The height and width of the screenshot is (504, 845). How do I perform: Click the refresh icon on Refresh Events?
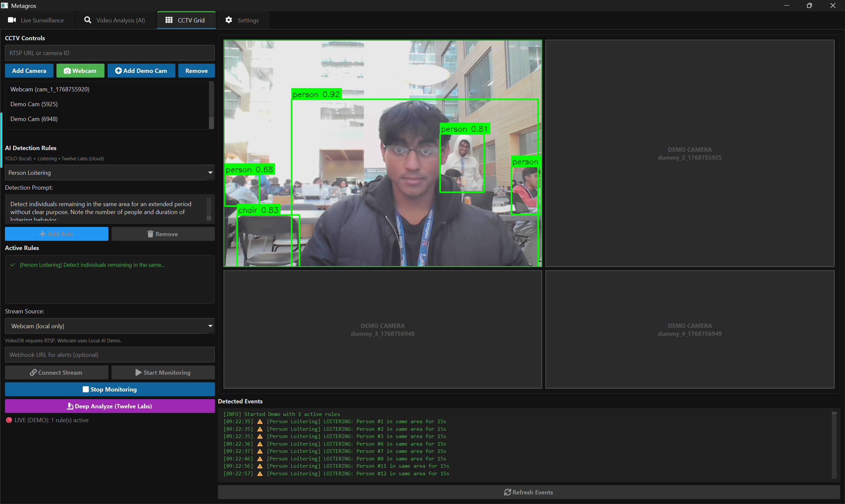507,492
